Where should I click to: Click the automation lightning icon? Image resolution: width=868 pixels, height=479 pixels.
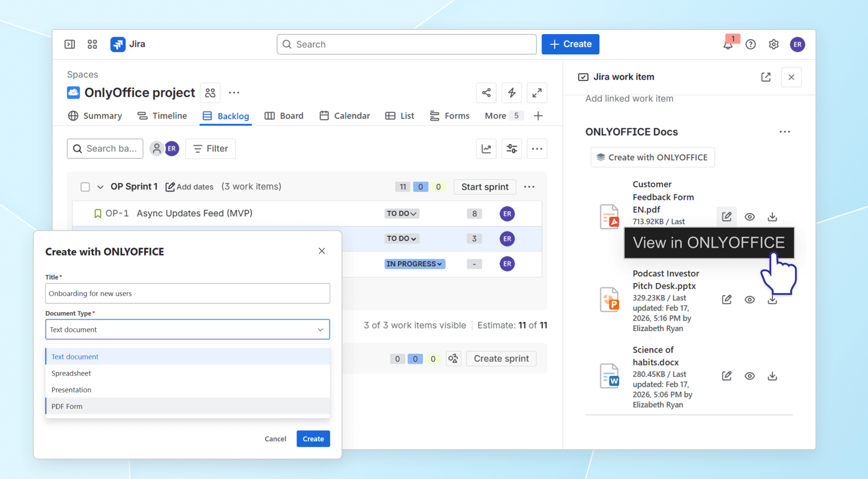tap(511, 93)
